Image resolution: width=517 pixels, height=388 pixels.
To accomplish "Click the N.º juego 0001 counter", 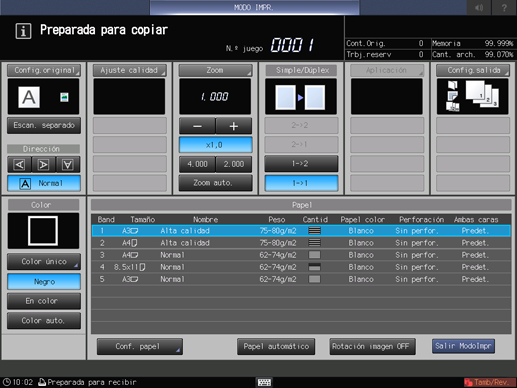I will tap(292, 45).
